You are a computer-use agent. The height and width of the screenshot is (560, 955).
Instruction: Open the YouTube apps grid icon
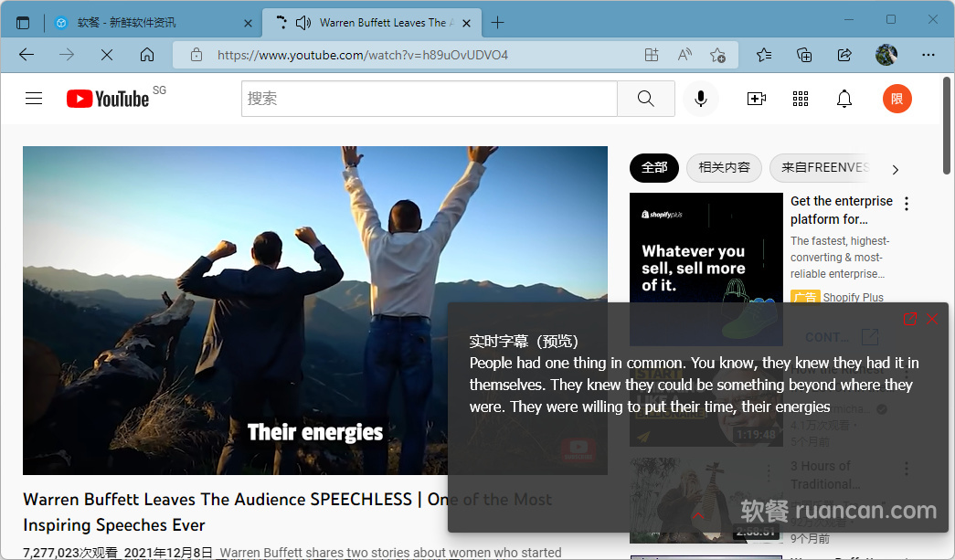tap(801, 99)
